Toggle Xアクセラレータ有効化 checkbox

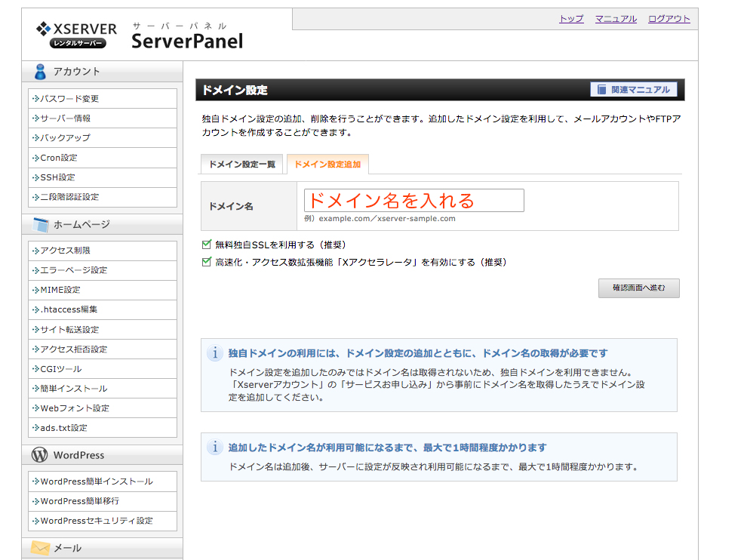pos(206,262)
